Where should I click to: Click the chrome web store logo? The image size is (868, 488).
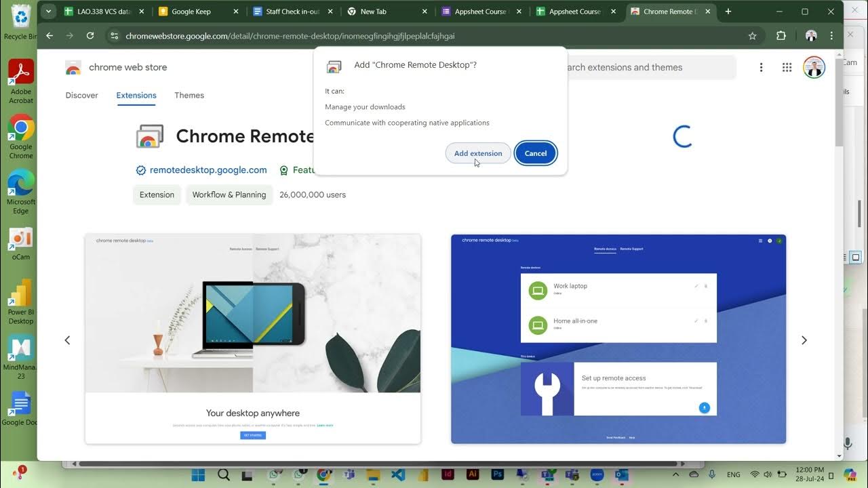(116, 67)
